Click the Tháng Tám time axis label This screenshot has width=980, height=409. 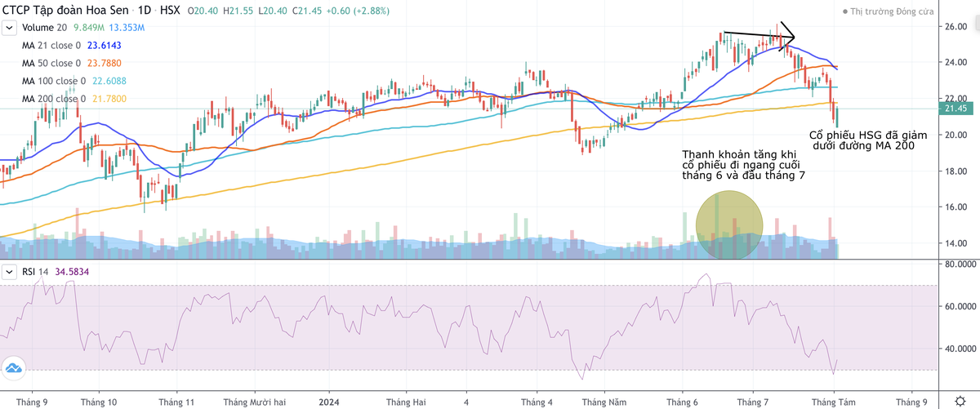coord(834,402)
